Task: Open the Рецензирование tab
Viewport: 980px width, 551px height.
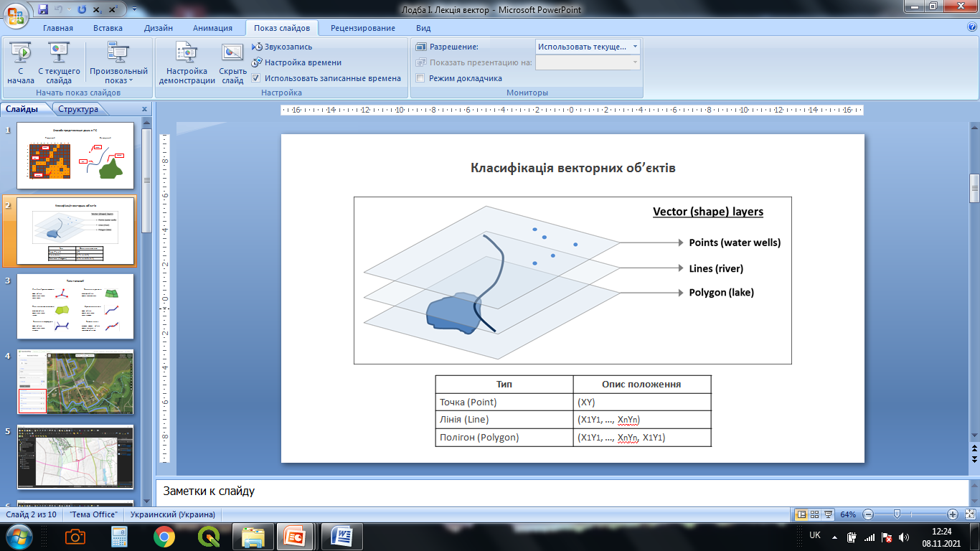Action: click(363, 28)
